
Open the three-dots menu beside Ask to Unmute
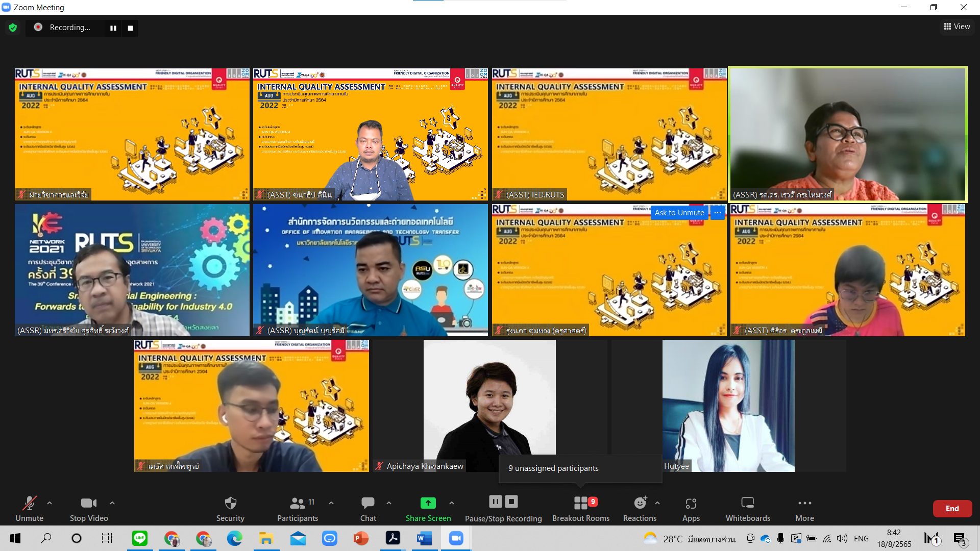717,213
